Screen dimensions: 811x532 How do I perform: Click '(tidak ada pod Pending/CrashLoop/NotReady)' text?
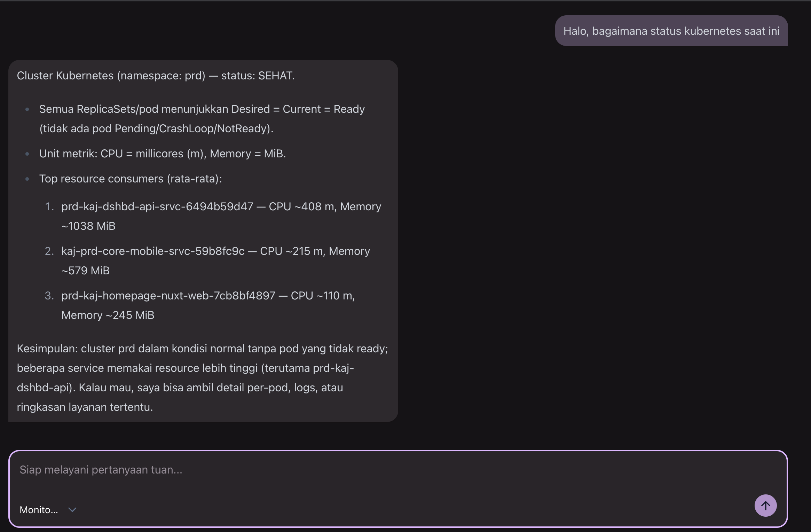pyautogui.click(x=156, y=128)
